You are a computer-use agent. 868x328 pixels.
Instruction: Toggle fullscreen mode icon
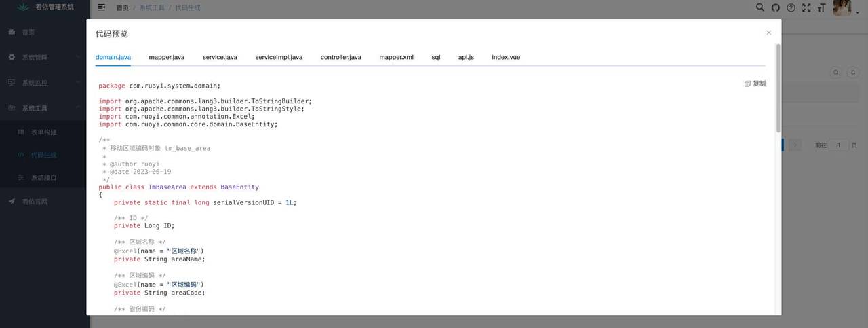point(806,8)
